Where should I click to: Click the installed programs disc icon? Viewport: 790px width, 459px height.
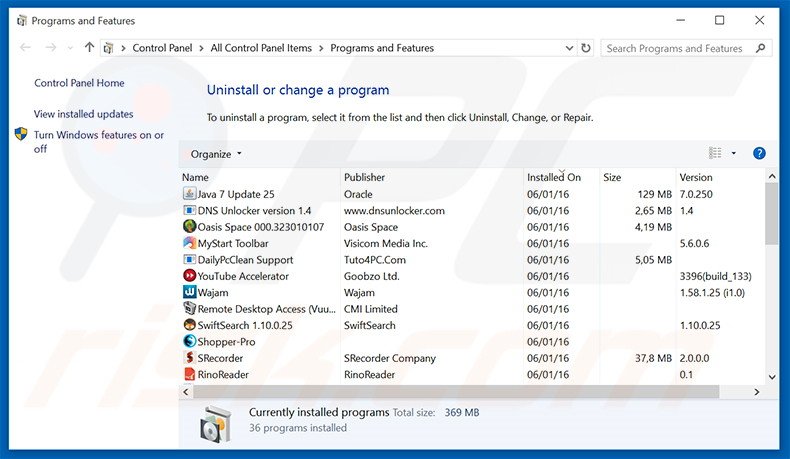[x=216, y=424]
